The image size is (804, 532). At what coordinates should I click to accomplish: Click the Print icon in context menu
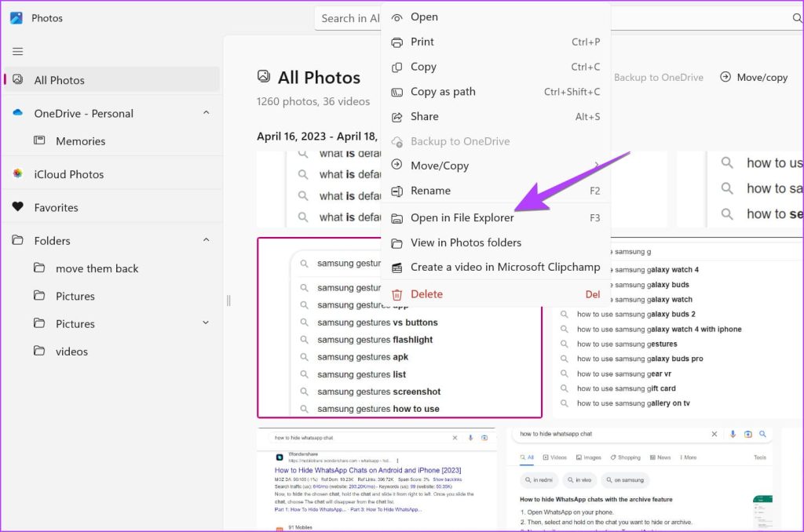(397, 42)
